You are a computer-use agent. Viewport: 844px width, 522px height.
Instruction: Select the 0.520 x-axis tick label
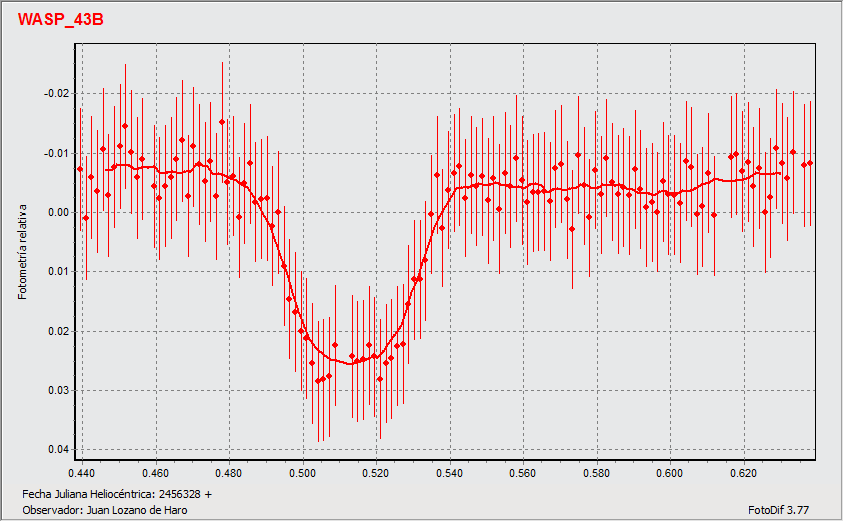[x=375, y=471]
